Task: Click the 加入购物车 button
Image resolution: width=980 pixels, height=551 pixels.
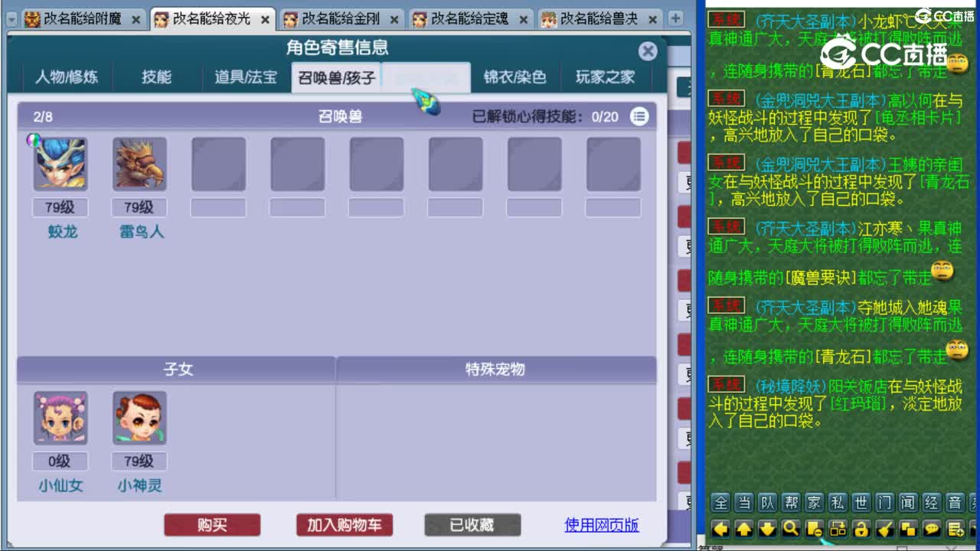Action: pyautogui.click(x=344, y=525)
